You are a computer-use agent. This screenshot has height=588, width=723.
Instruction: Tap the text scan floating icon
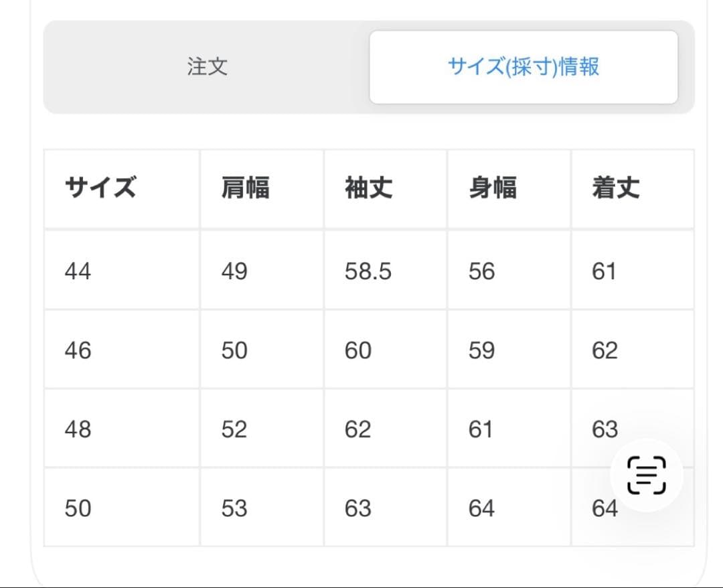tap(646, 475)
